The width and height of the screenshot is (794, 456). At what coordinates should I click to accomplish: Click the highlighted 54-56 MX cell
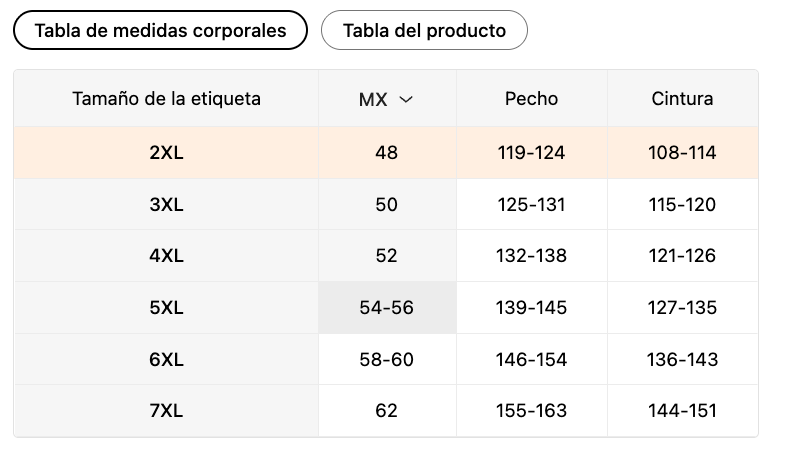[386, 308]
